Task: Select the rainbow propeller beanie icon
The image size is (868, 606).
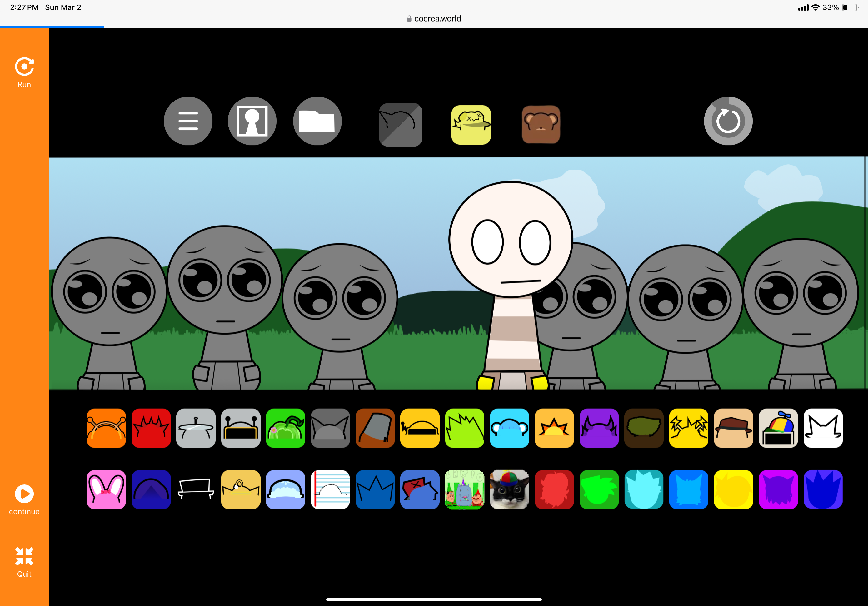Action: pos(778,428)
